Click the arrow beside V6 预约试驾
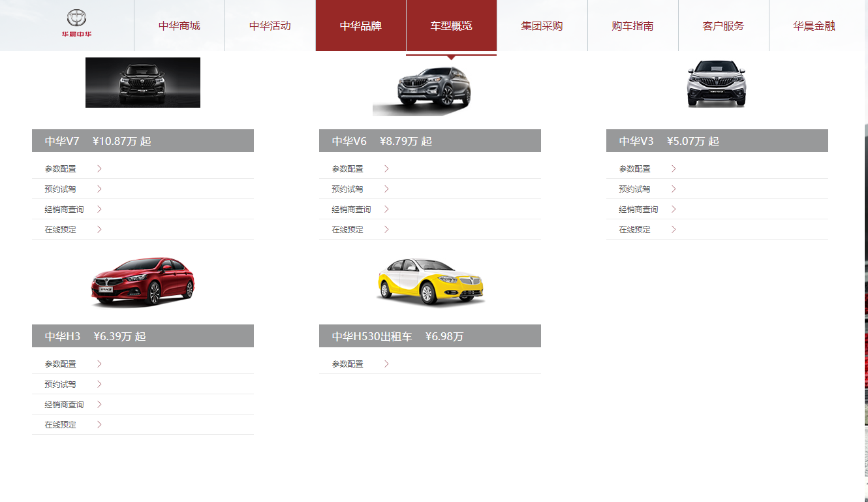 coord(386,189)
